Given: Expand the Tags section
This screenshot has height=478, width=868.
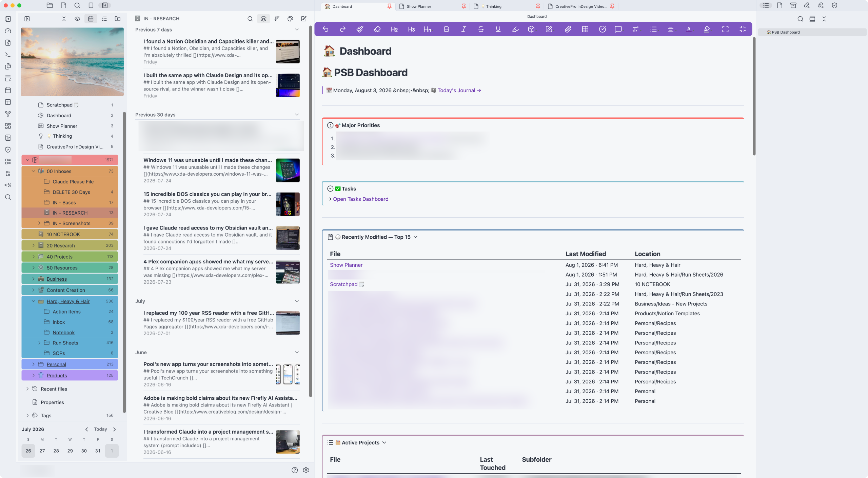Looking at the screenshot, I should [x=27, y=415].
